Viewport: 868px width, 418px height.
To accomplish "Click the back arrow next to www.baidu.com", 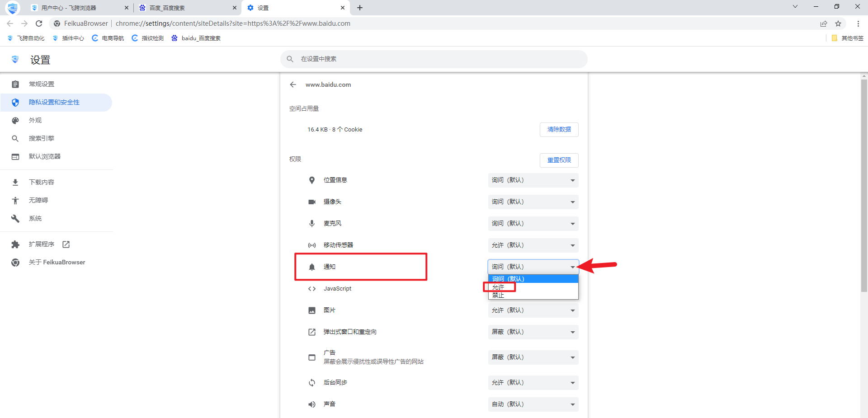I will tap(293, 85).
